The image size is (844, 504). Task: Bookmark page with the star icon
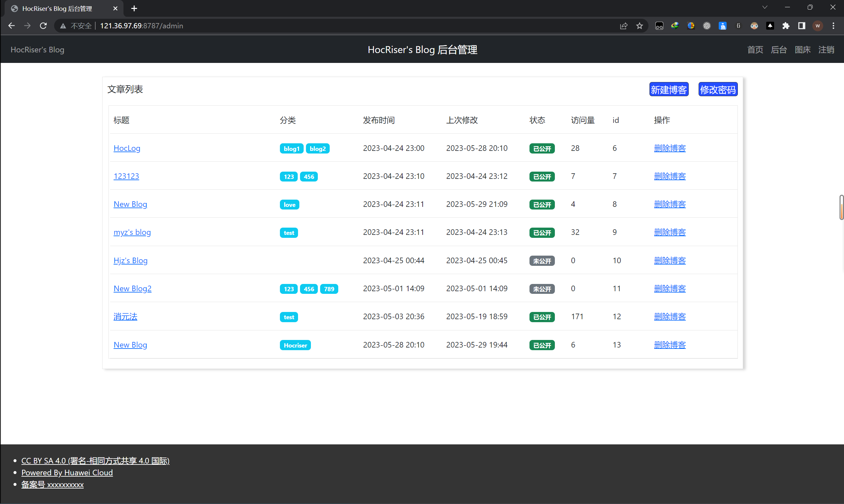coord(639,26)
